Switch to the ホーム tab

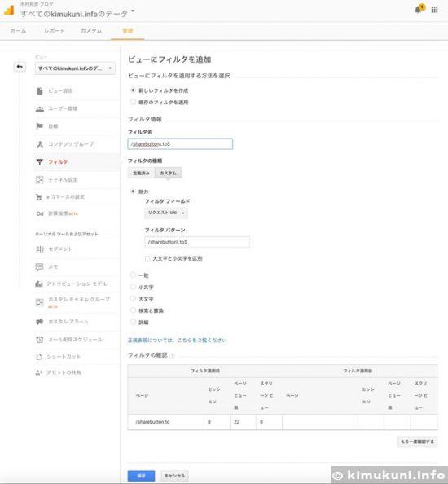[x=18, y=31]
